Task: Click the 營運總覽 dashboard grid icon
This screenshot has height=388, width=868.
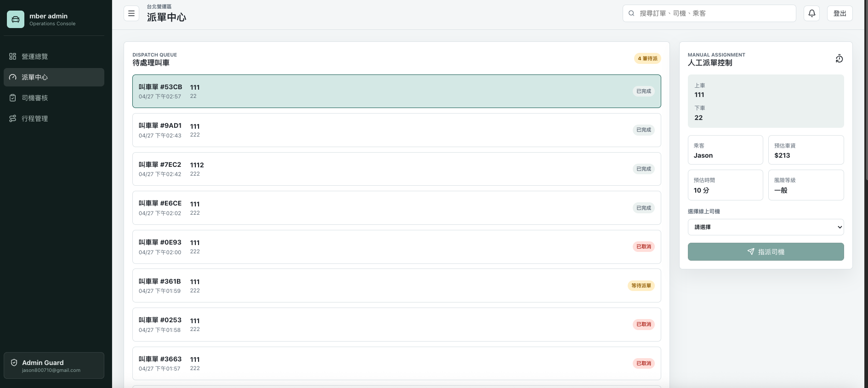Action: point(13,57)
